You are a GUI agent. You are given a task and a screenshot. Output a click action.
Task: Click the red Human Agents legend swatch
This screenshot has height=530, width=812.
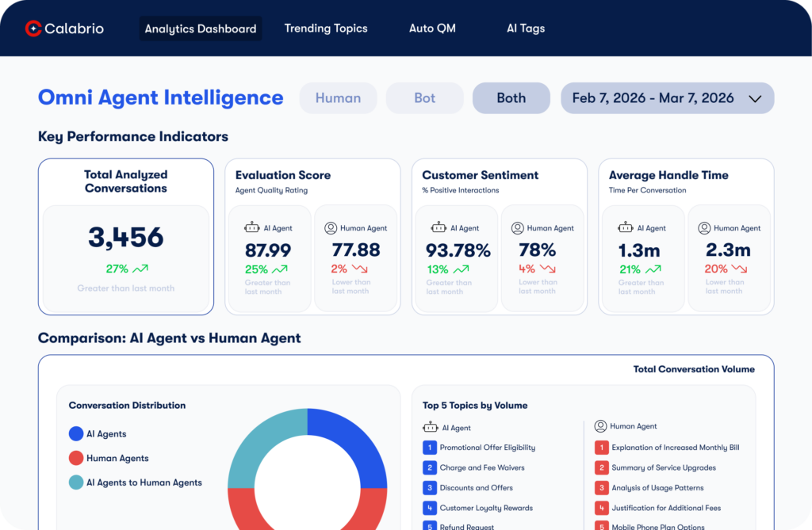(76, 458)
